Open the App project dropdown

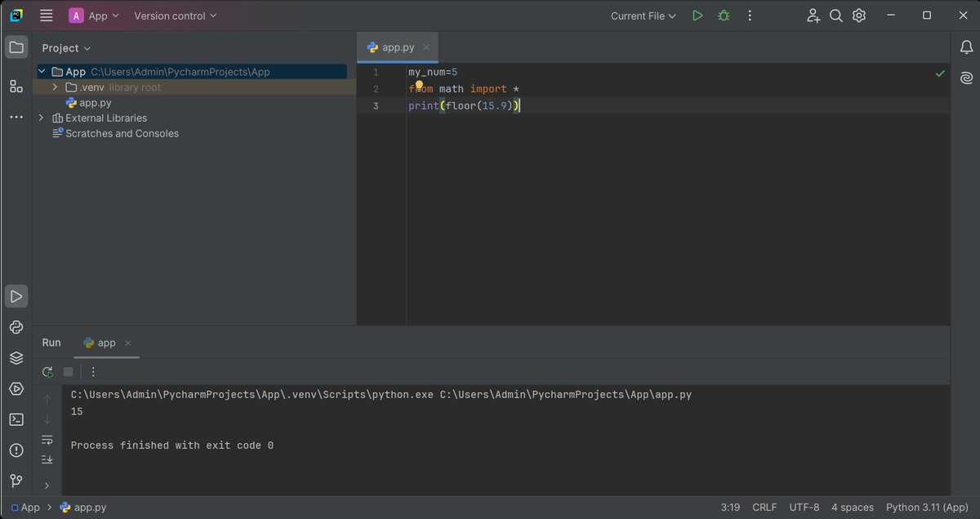[x=94, y=16]
